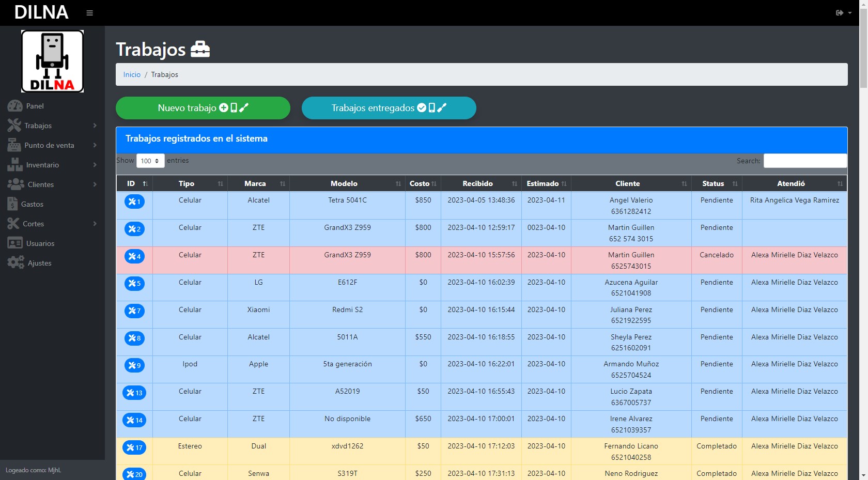
Task: Open the logout dropdown in top bar
Action: click(843, 13)
